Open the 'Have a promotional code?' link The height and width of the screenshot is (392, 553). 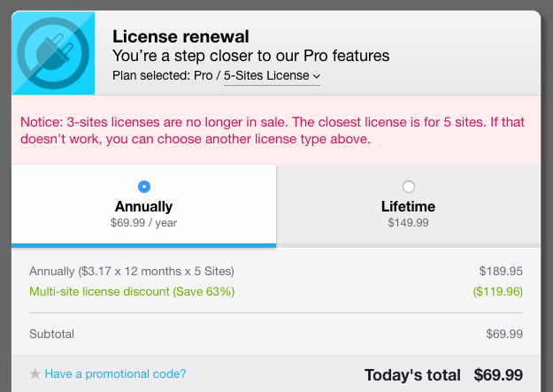(115, 373)
